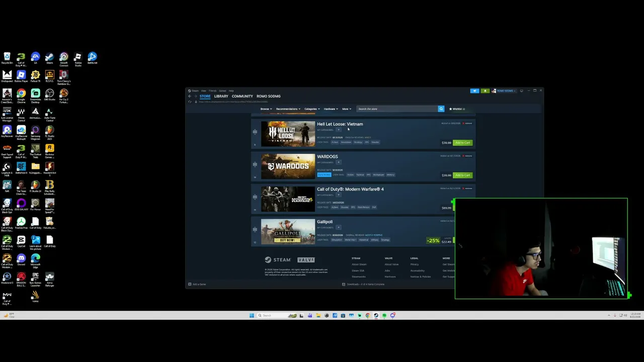Click in the Search the store field
Image resolution: width=644 pixels, height=362 pixels.
pyautogui.click(x=397, y=109)
